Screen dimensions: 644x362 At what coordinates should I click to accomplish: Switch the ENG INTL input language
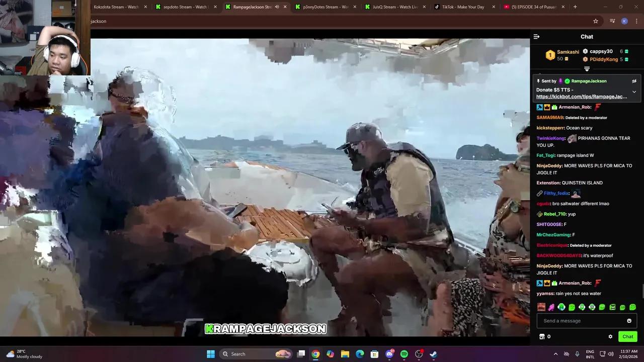click(x=590, y=354)
